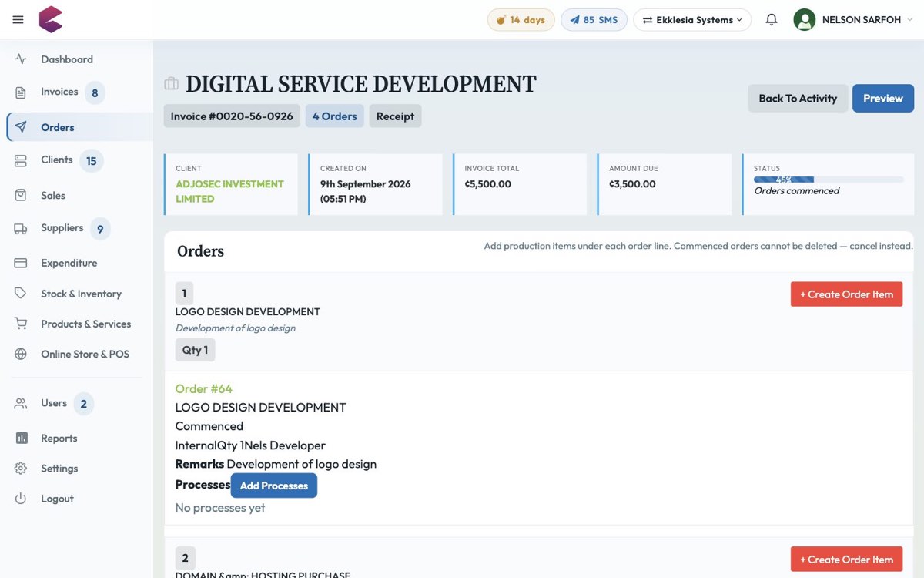Select the 4 Orders tab
Viewport: 924px width, 578px height.
335,116
